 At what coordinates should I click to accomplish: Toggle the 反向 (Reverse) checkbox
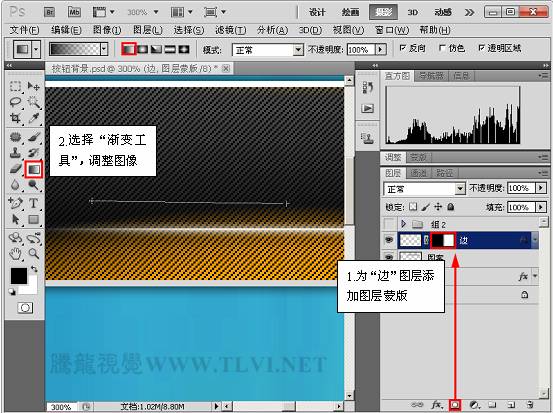[402, 48]
